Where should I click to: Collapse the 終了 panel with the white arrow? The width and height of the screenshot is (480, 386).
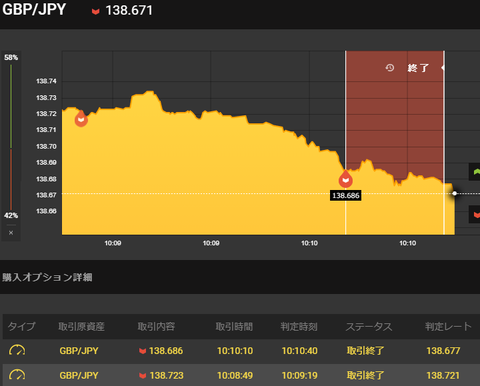443,68
